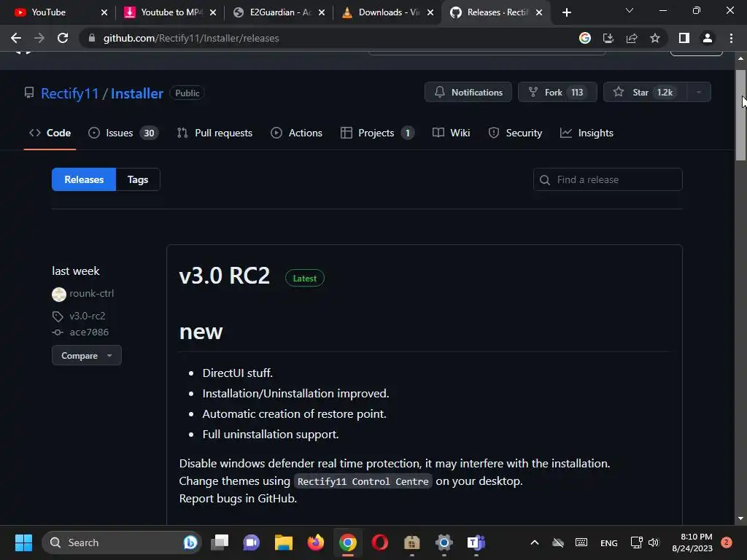The width and height of the screenshot is (747, 560).
Task: Close the E2Guardian tab
Action: [322, 12]
